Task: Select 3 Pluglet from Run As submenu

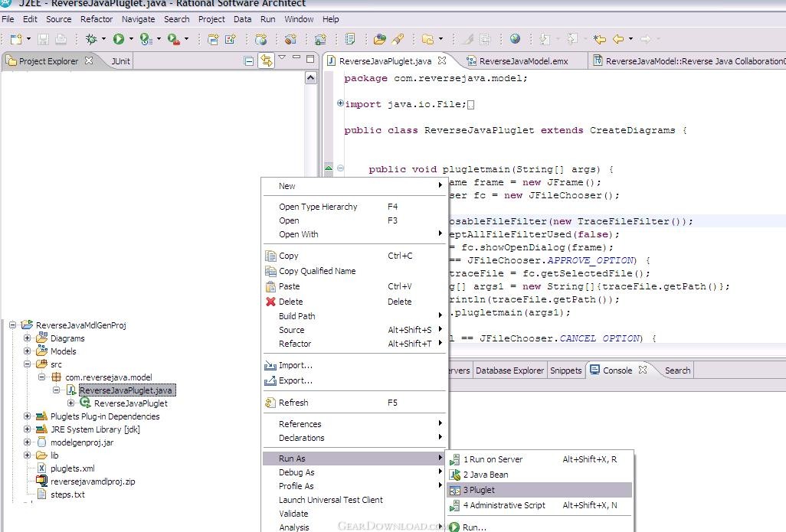Action: (x=539, y=490)
